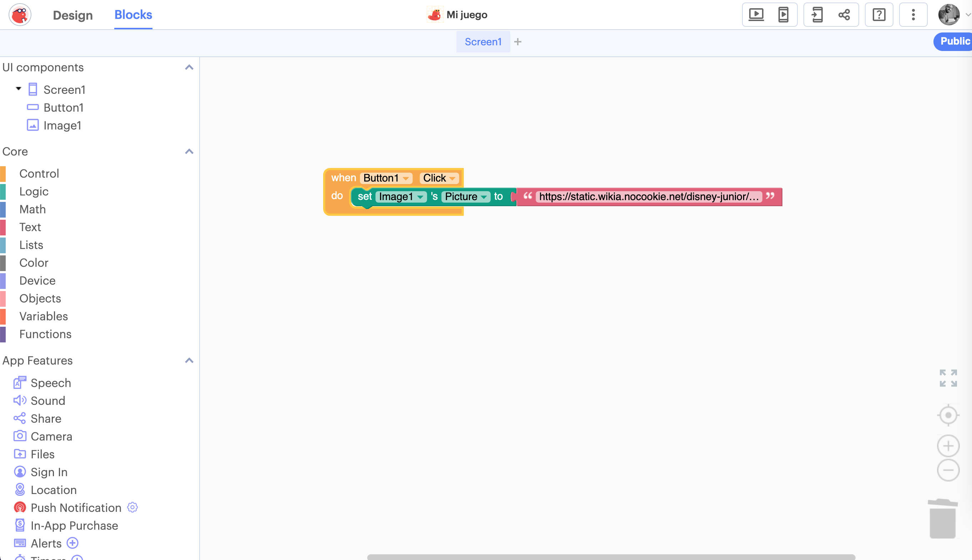Select the Screen1 screen tab
The height and width of the screenshot is (560, 972).
[x=483, y=42]
